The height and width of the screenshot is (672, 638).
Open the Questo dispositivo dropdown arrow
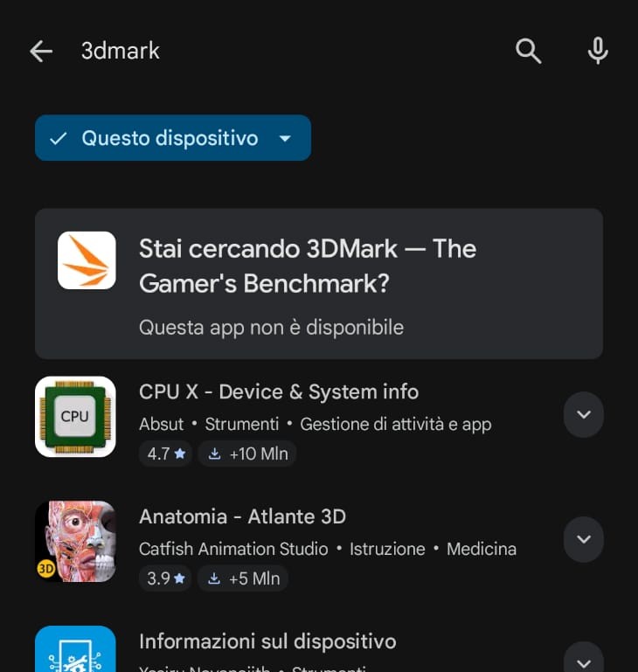click(x=284, y=138)
